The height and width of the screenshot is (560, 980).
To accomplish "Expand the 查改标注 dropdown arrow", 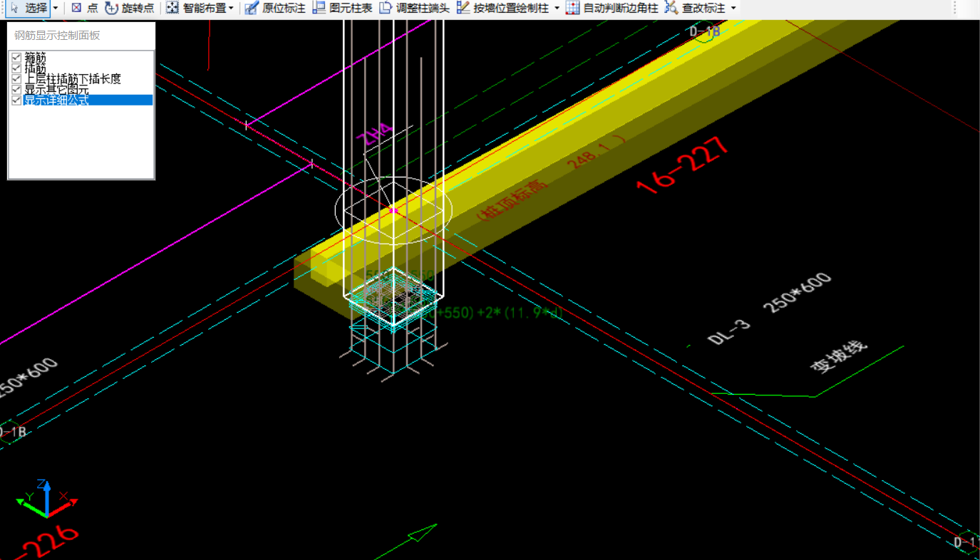I will [x=733, y=9].
